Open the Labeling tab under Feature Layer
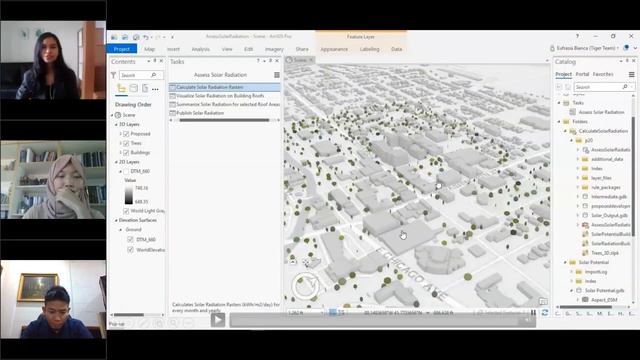Image resolution: width=640 pixels, height=360 pixels. [369, 49]
